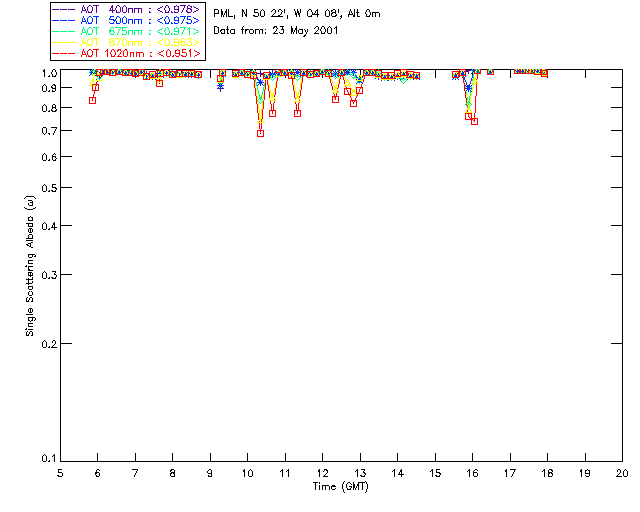Click the 8 on the time axis

pyautogui.click(x=173, y=473)
